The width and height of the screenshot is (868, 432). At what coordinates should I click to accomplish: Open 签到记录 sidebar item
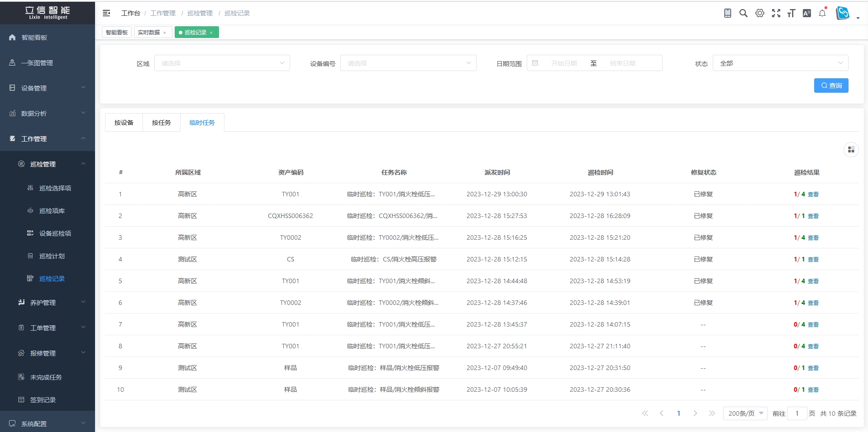point(48,399)
